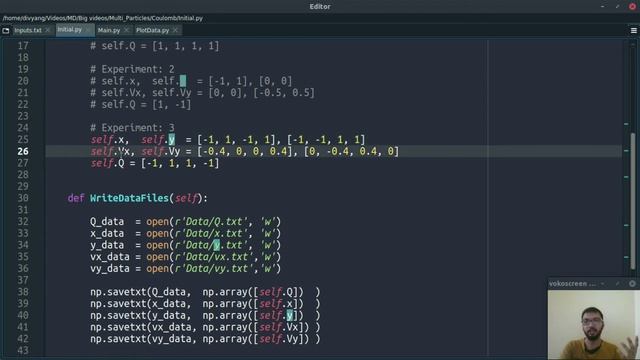The image size is (640, 360).
Task: Place the cursor on 'def' keyword
Action: click(76, 198)
